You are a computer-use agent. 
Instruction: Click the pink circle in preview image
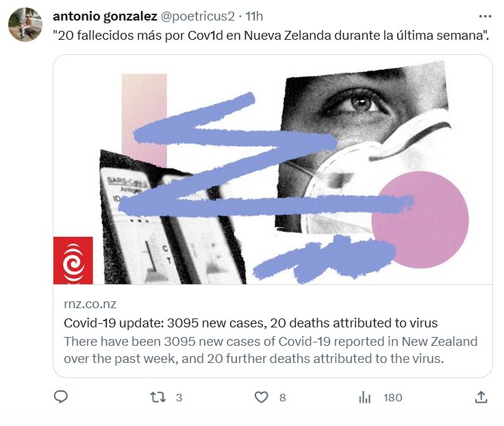pos(420,220)
